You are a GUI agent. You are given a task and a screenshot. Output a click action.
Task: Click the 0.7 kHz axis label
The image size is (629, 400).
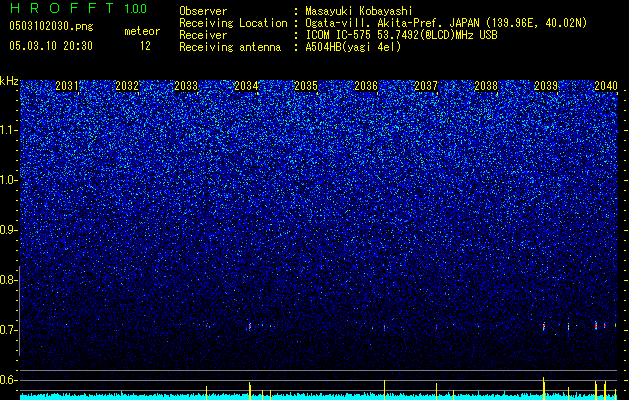[x=9, y=330]
